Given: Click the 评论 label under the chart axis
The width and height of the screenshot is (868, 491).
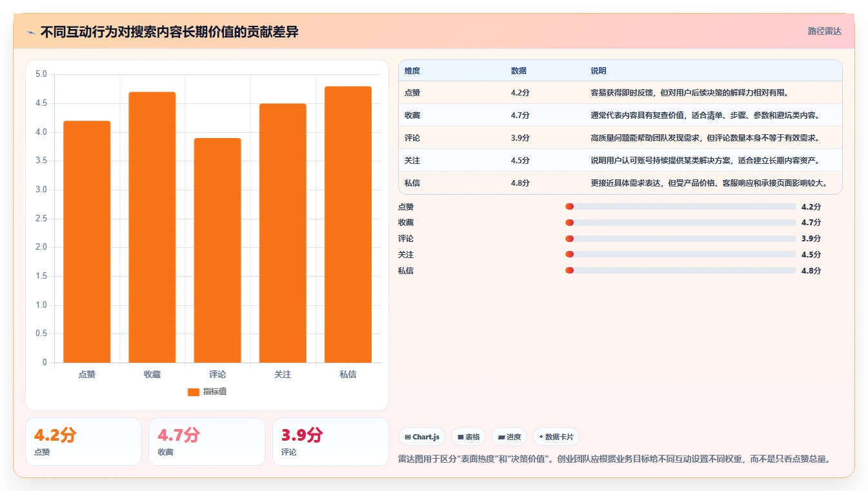Looking at the screenshot, I should [217, 374].
